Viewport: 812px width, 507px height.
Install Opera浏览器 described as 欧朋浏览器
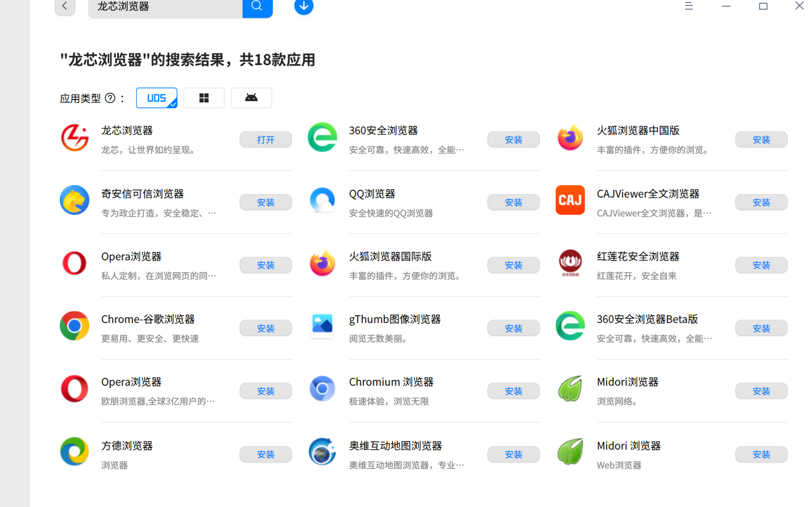coord(266,390)
